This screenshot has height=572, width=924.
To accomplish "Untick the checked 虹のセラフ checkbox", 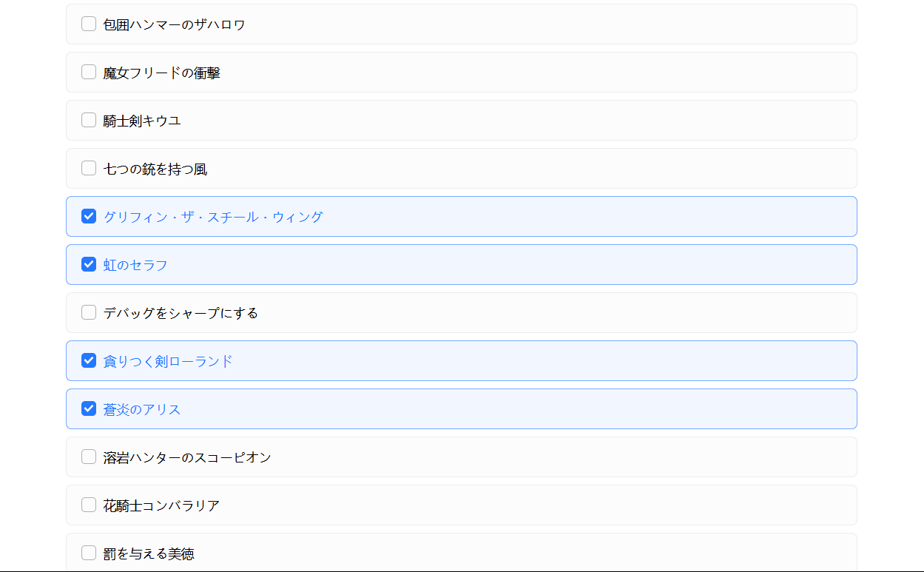I will tap(89, 264).
